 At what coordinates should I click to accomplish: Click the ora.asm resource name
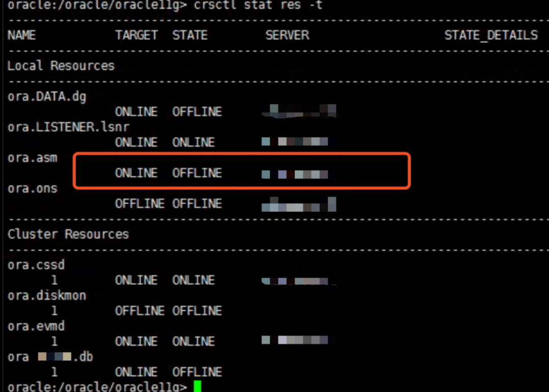click(32, 158)
